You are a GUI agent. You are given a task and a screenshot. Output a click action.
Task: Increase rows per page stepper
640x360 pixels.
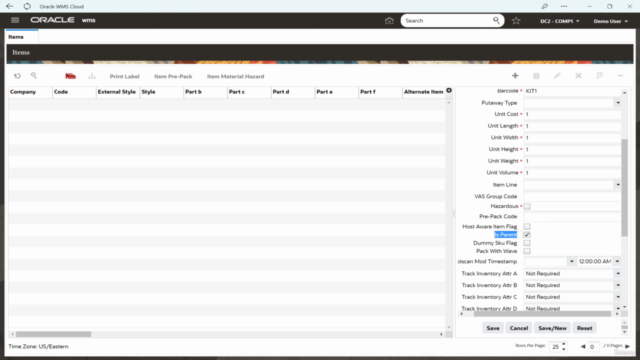point(564,344)
